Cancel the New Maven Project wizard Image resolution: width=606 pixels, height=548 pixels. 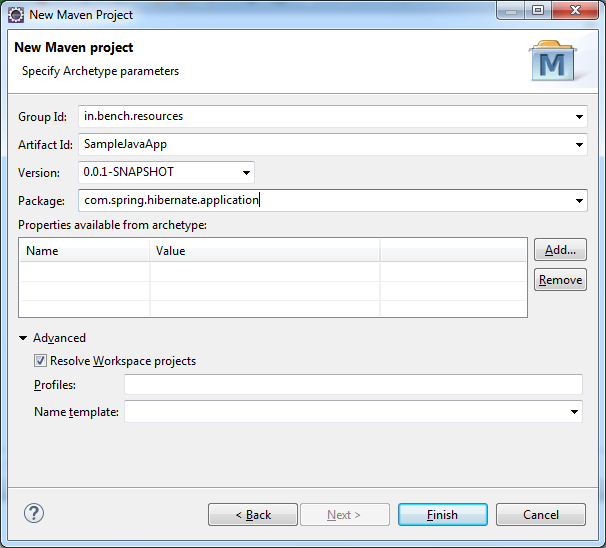tap(541, 514)
